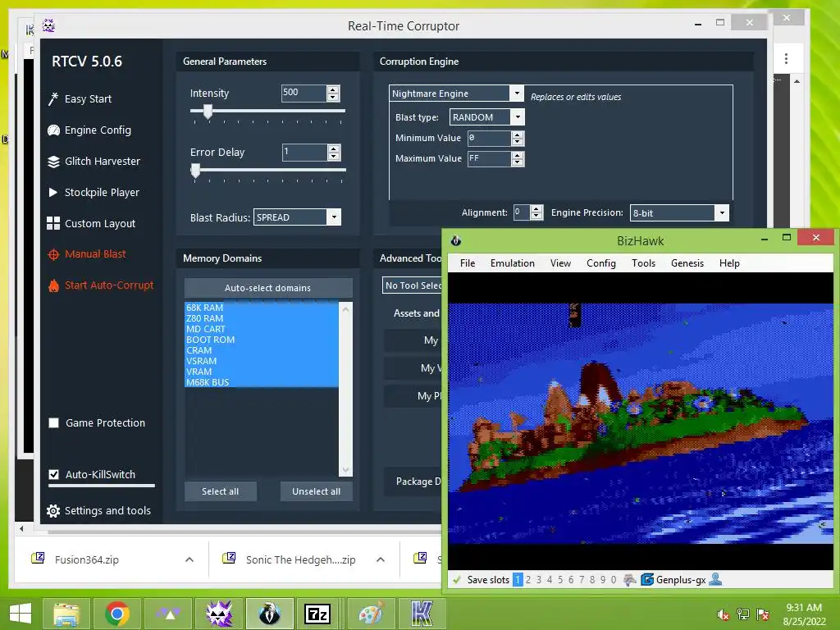Open Blast type dropdown

(518, 116)
